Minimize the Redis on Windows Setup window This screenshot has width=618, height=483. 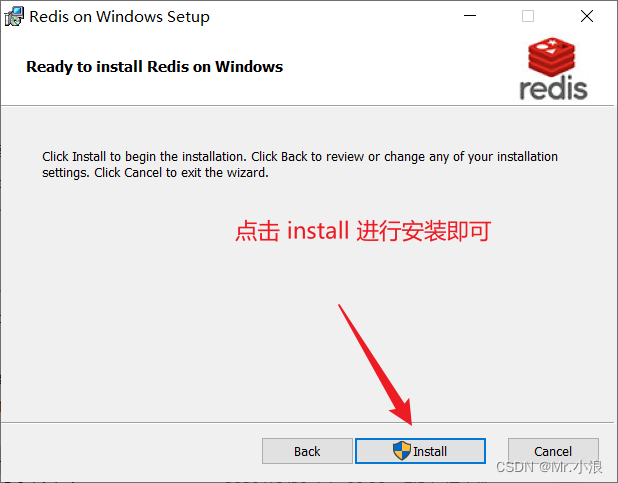(470, 16)
